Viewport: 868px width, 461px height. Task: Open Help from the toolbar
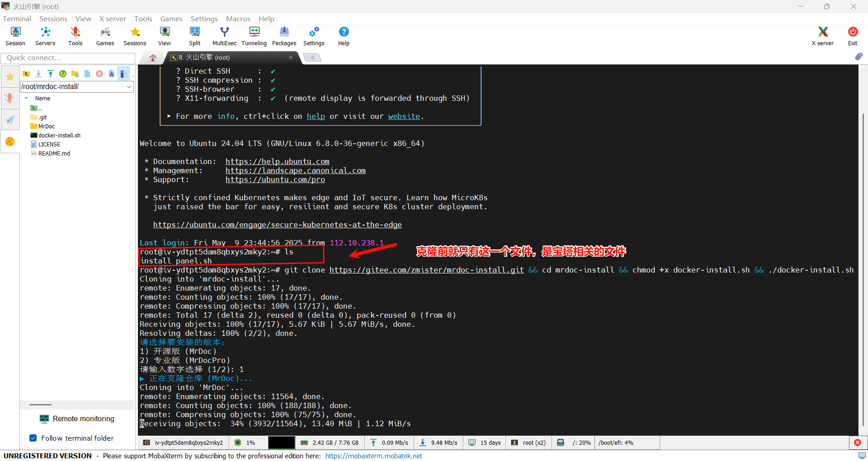[344, 36]
